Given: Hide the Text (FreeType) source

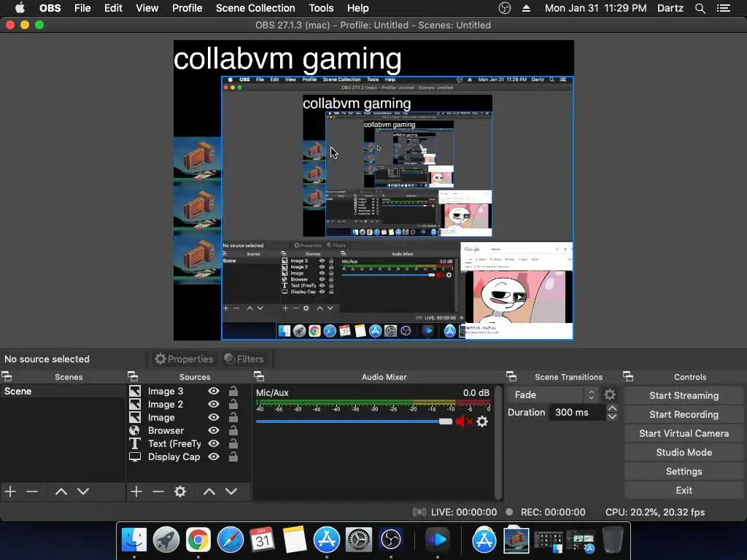Looking at the screenshot, I should [x=214, y=443].
